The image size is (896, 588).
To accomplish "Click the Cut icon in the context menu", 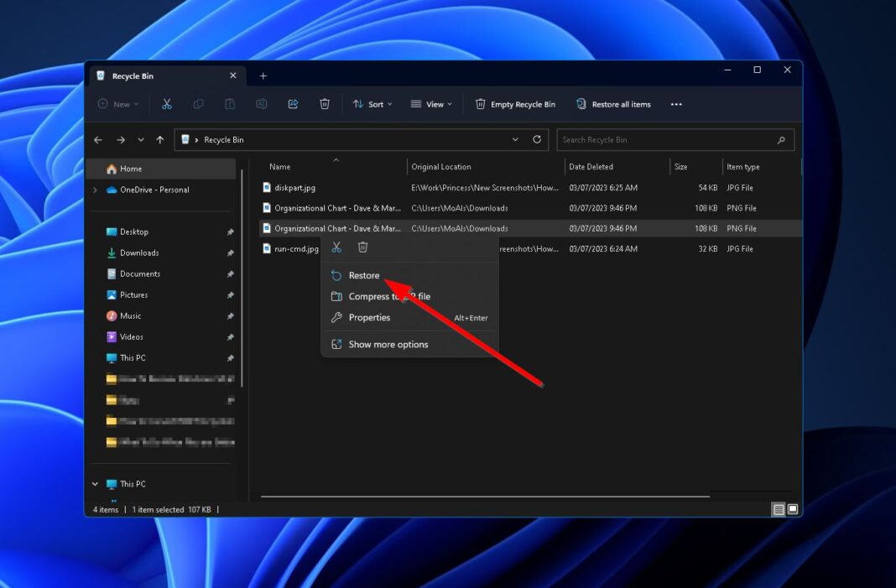I will coord(336,247).
